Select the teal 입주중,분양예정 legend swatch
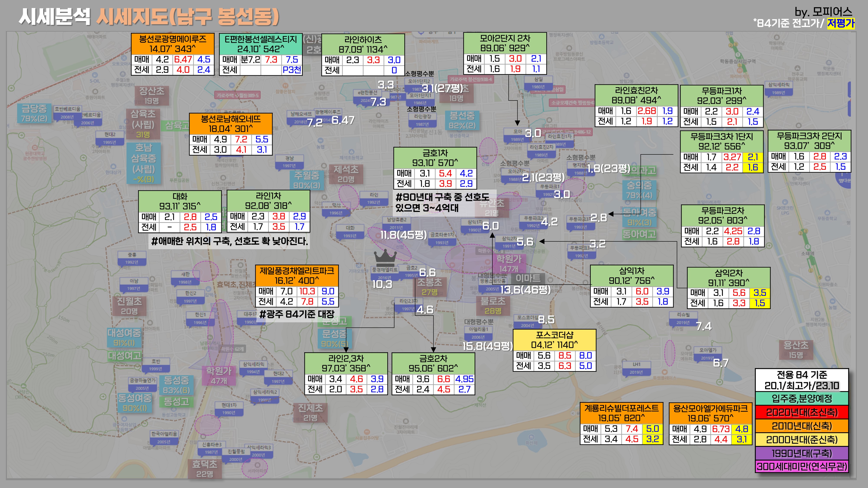The width and height of the screenshot is (868, 488). [802, 398]
